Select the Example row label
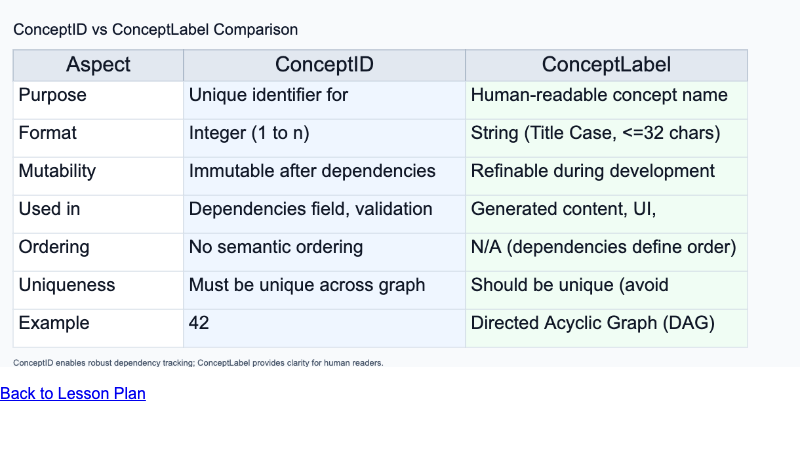The image size is (800, 450). click(x=54, y=323)
